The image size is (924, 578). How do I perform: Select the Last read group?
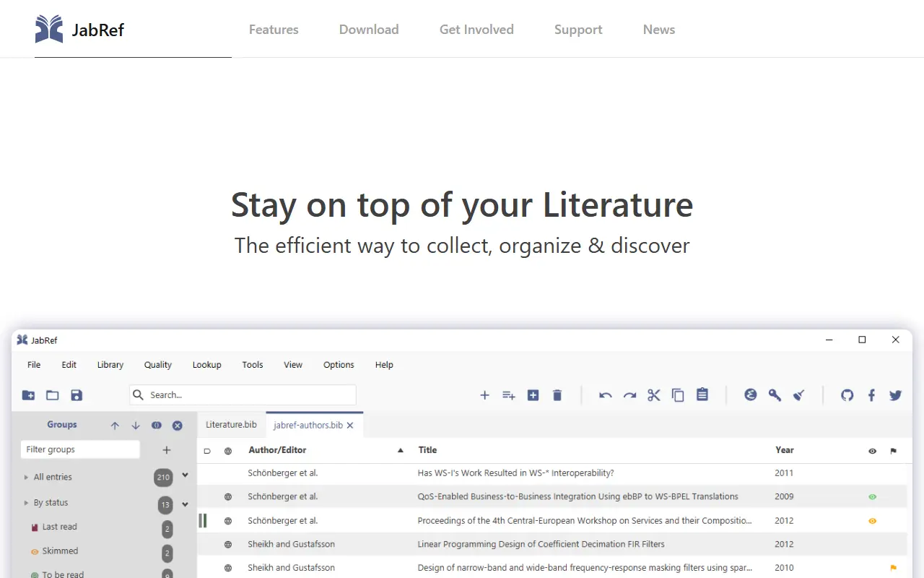tap(59, 527)
